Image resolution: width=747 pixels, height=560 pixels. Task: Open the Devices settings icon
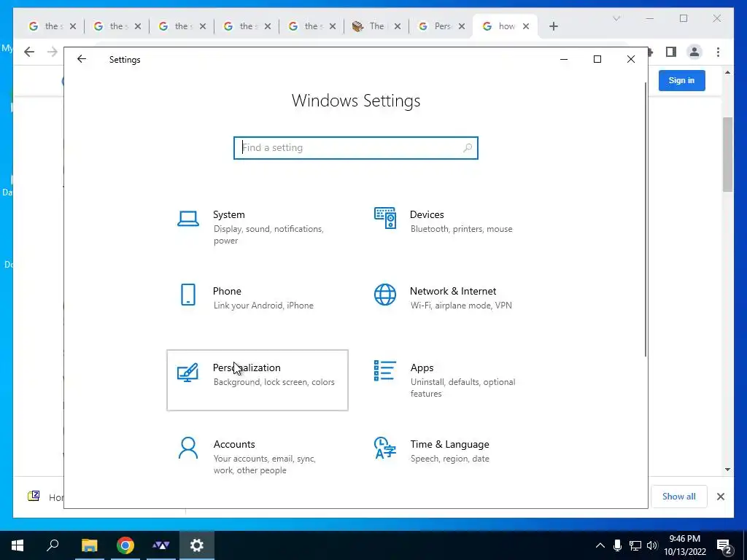pyautogui.click(x=385, y=218)
